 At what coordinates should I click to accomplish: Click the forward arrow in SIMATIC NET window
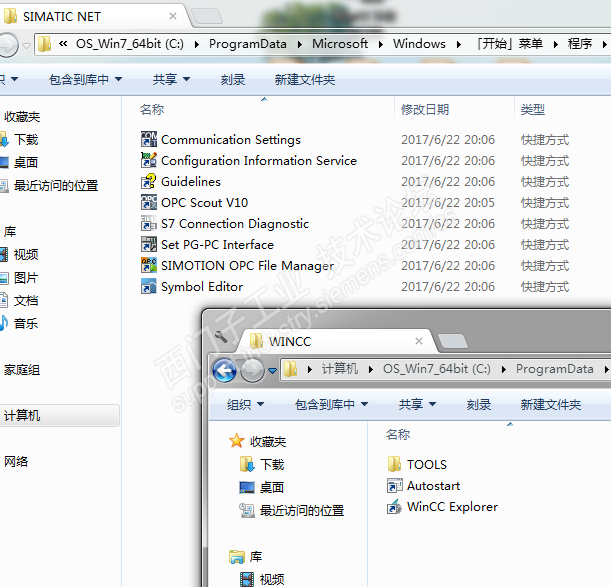tap(8, 45)
